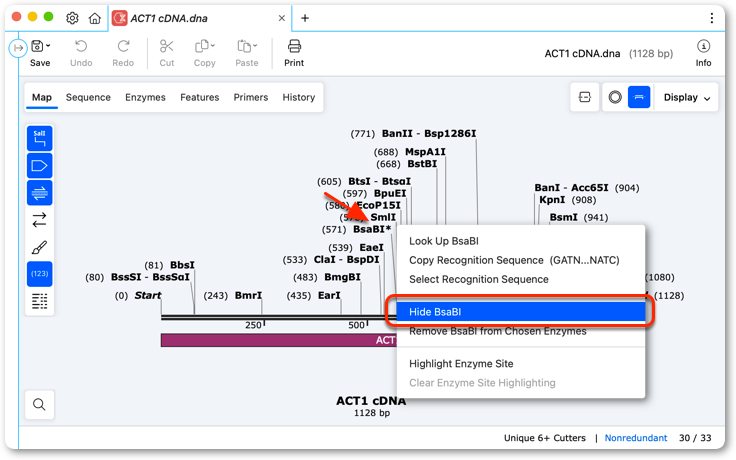Open the Display dropdown

(687, 97)
